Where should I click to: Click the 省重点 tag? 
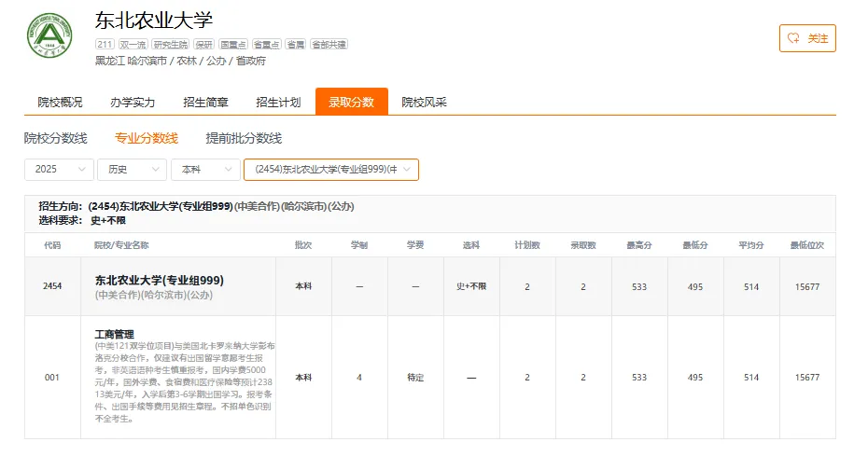pos(266,44)
